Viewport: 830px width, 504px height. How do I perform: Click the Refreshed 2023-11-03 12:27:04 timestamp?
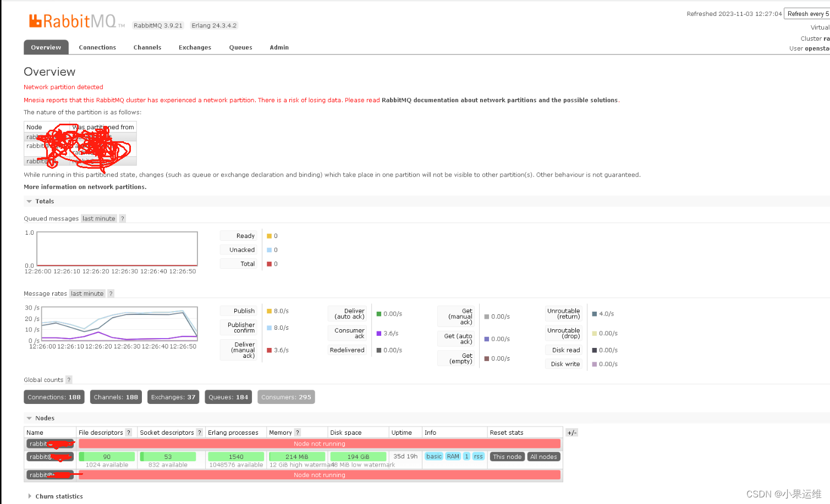click(734, 14)
